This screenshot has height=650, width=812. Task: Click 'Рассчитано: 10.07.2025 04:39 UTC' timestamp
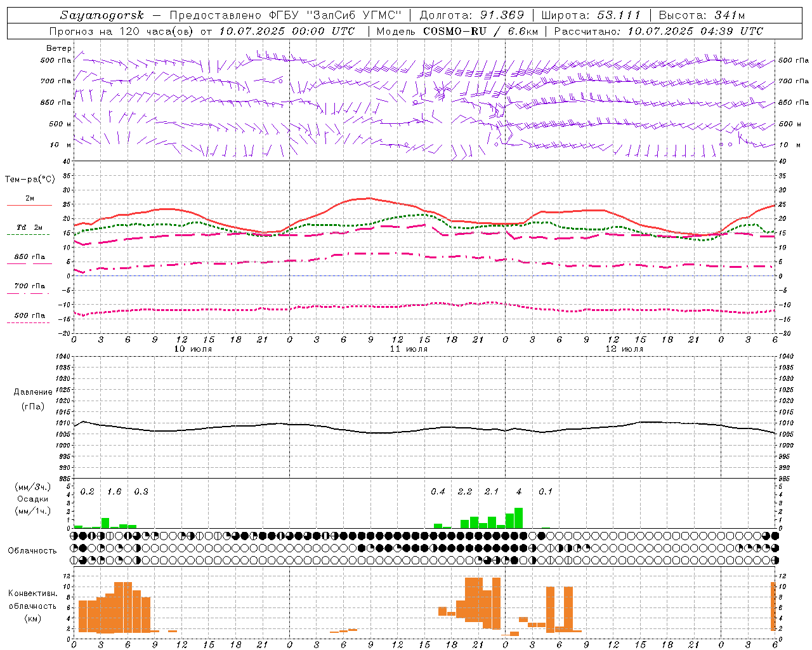point(658,31)
